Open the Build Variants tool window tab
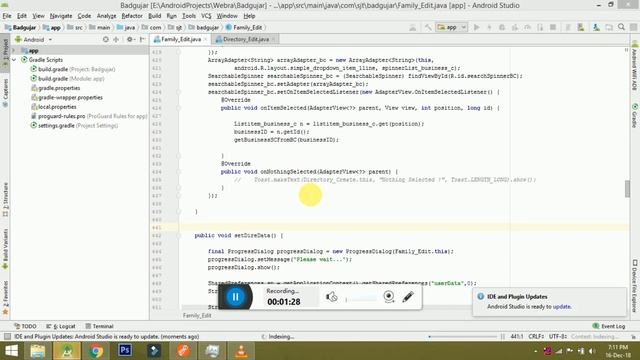The width and height of the screenshot is (640, 360). click(5, 249)
